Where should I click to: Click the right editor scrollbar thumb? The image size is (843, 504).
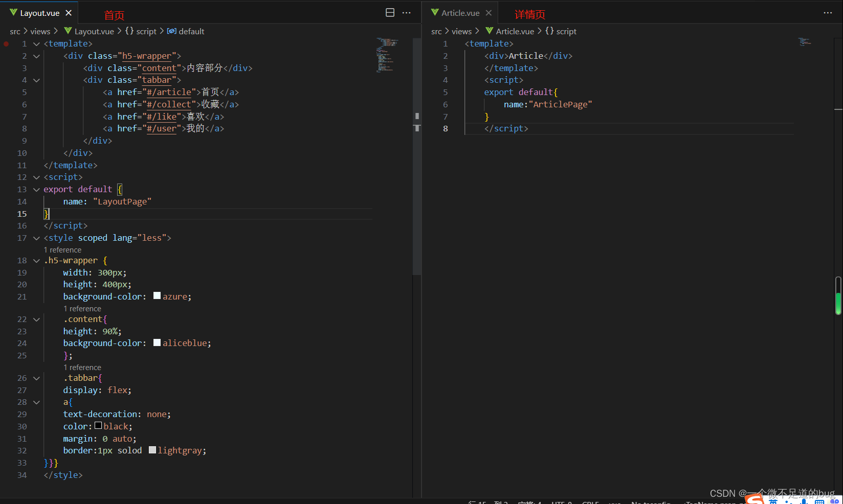tap(838, 295)
